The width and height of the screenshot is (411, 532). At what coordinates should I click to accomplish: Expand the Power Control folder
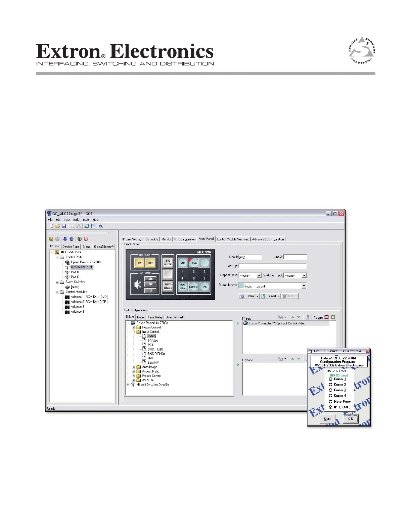pyautogui.click(x=133, y=327)
